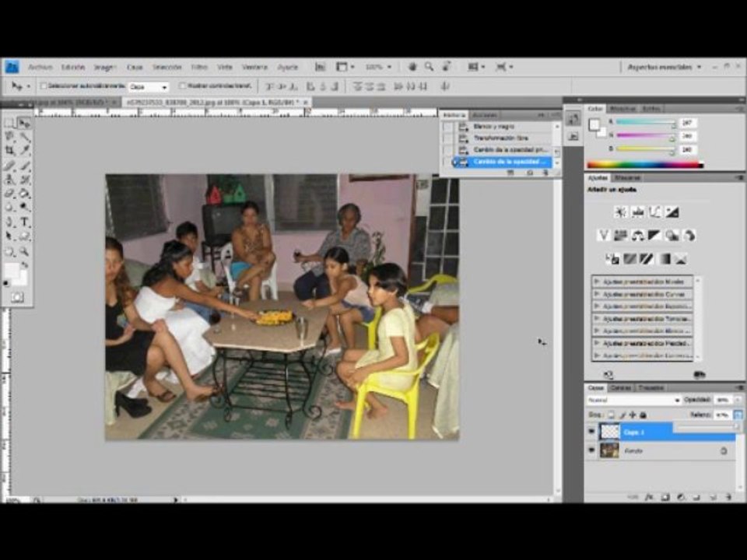Select the Move tool in toolbox
Screen dimensions: 747x560
point(24,124)
